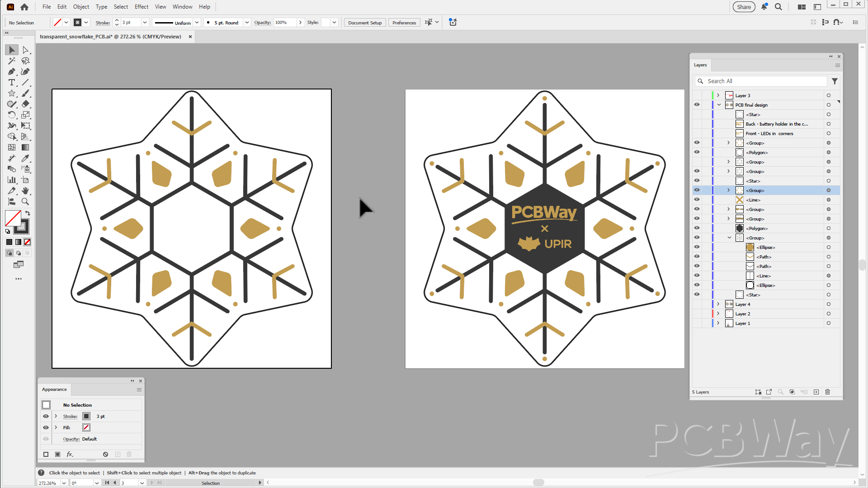Click the create new layer icon
This screenshot has width=868, height=488.
point(816,392)
